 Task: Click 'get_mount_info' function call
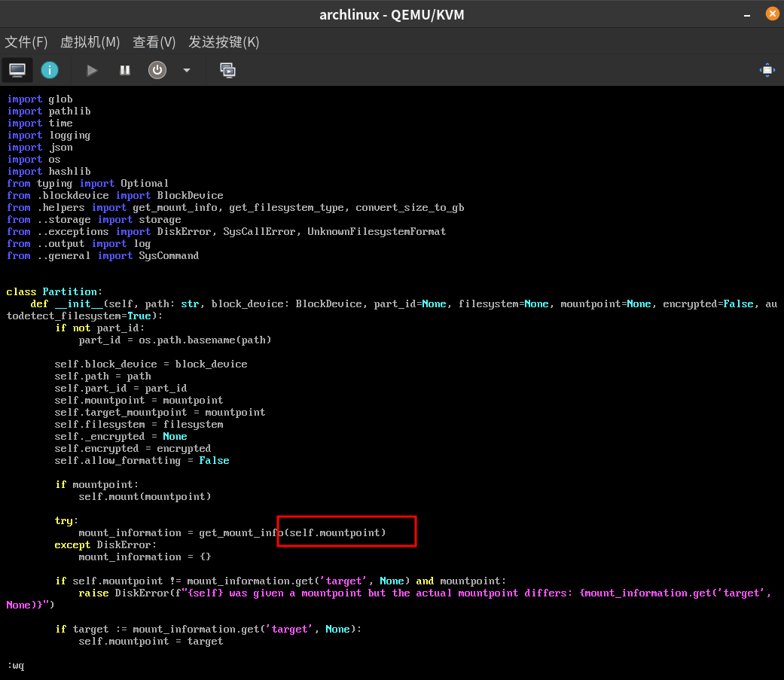click(x=241, y=533)
